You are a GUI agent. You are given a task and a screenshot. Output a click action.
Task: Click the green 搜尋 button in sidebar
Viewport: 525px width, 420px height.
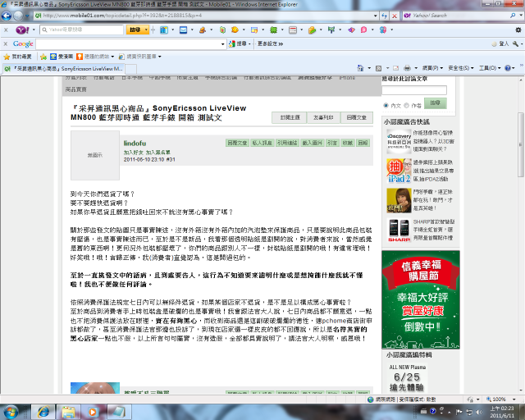[x=436, y=103]
